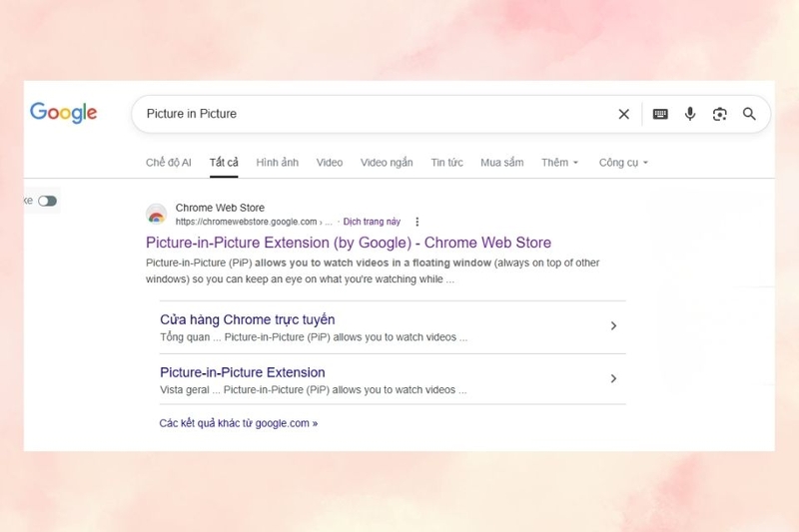Expand chevron for Picture-in-Picture Extension sublink
This screenshot has width=799, height=532.
pyautogui.click(x=613, y=378)
